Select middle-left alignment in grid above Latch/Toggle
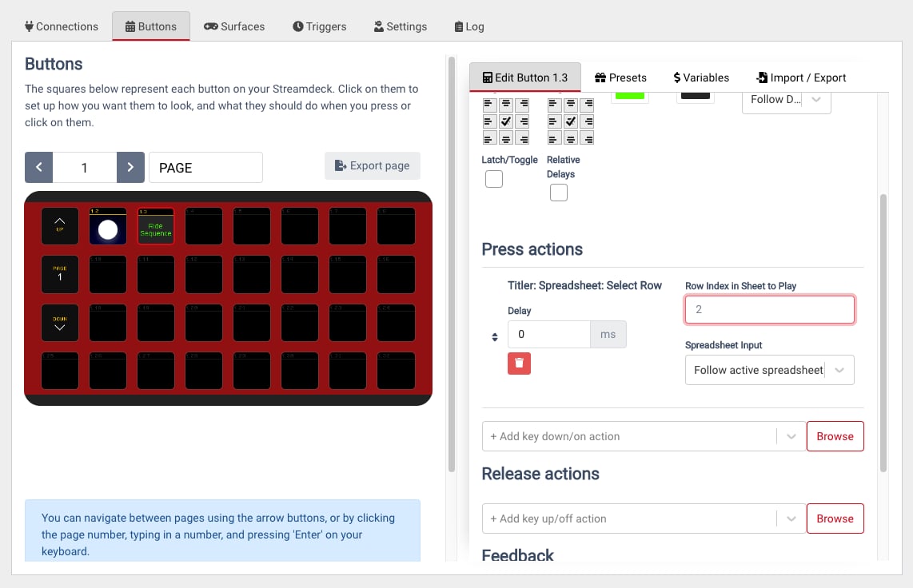913x588 pixels. [489, 121]
